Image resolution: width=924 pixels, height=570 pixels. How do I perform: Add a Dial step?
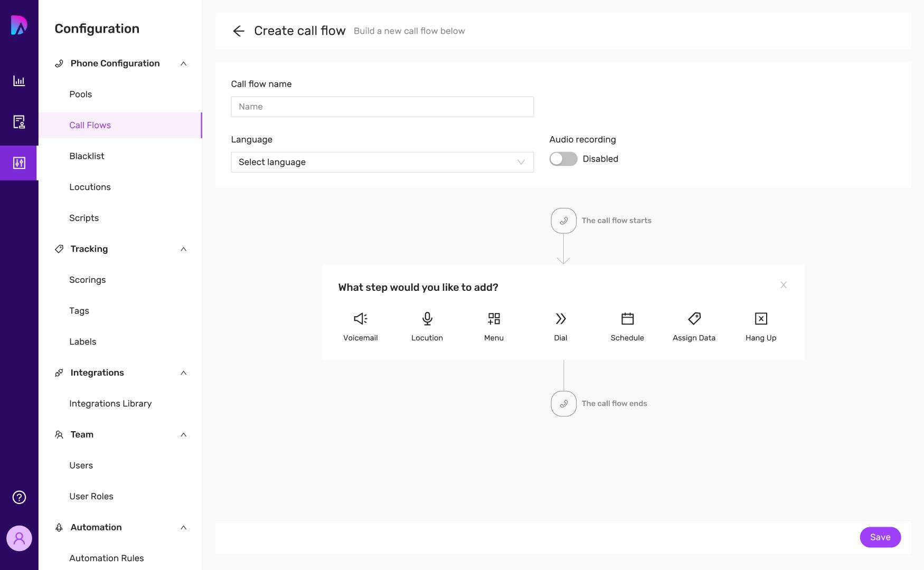[560, 325]
